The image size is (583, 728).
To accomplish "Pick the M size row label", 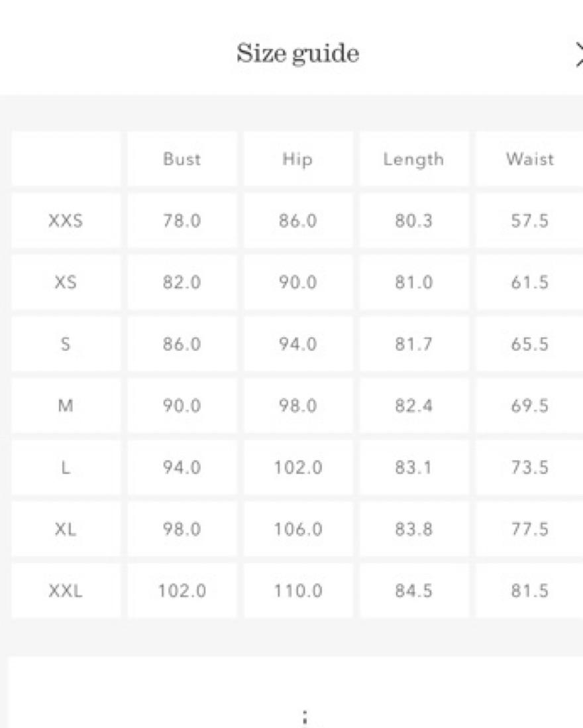I will click(x=66, y=406).
